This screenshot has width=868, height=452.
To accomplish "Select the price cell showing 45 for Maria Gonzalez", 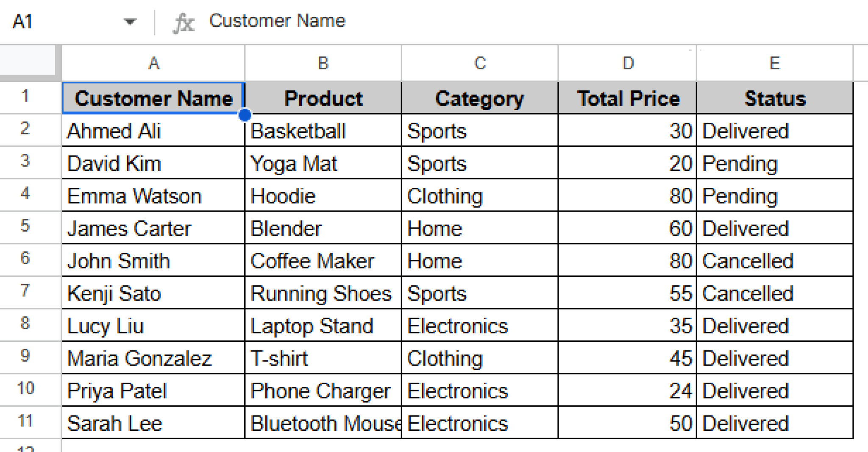I will [628, 358].
